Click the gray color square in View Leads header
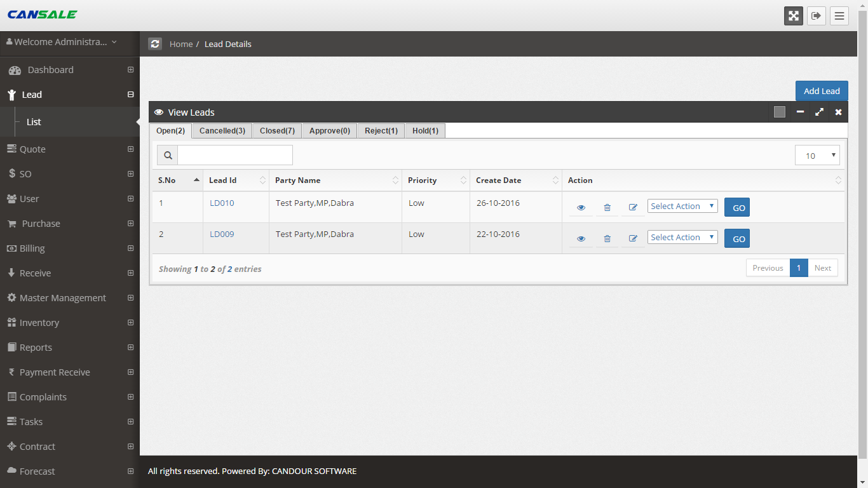This screenshot has height=488, width=868. (x=780, y=112)
